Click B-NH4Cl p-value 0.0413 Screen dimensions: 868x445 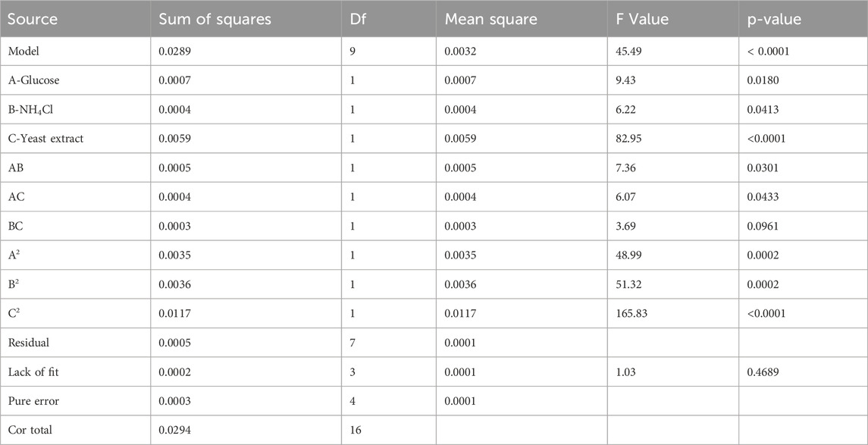click(x=763, y=110)
